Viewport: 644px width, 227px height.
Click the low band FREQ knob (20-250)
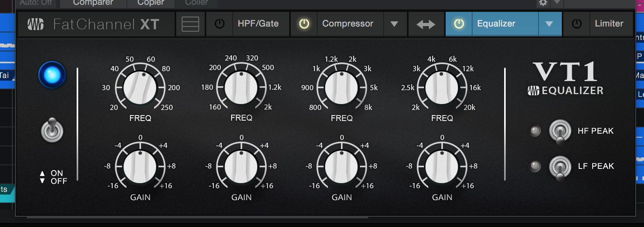(140, 88)
